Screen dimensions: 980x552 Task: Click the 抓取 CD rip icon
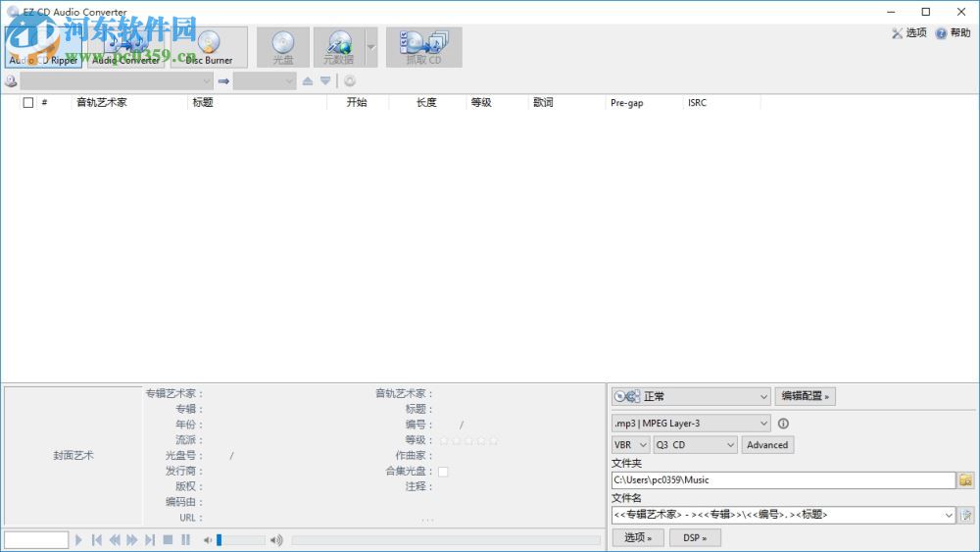423,47
